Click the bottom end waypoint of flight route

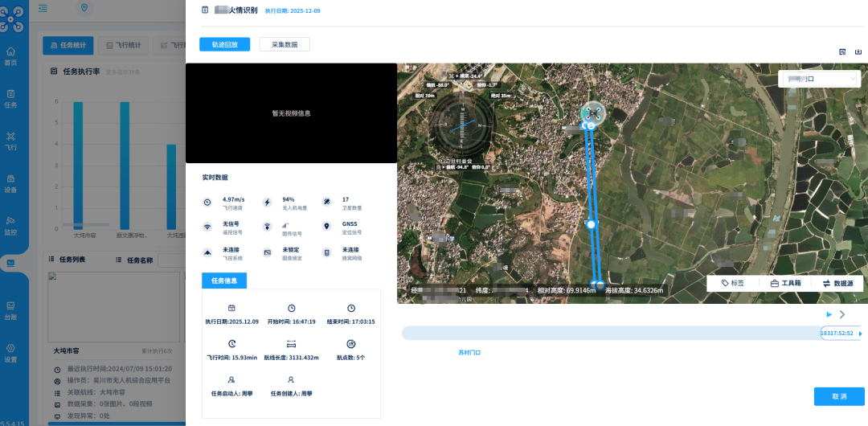click(x=600, y=285)
